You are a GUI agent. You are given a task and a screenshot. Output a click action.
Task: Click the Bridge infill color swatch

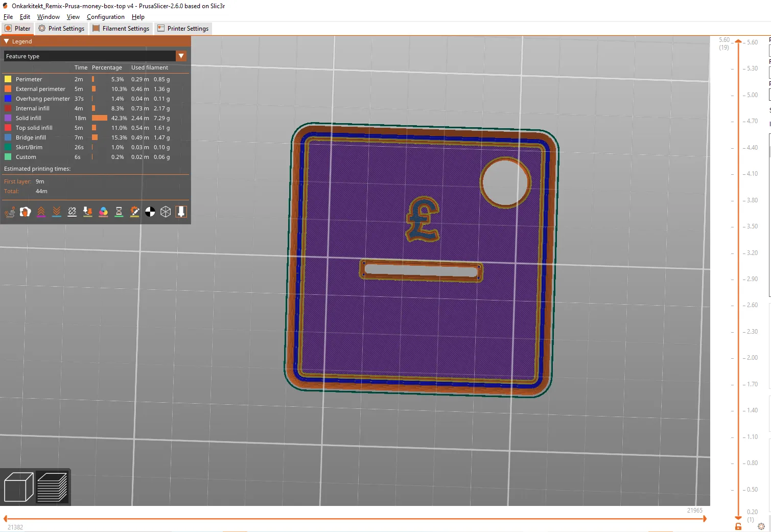(x=8, y=137)
